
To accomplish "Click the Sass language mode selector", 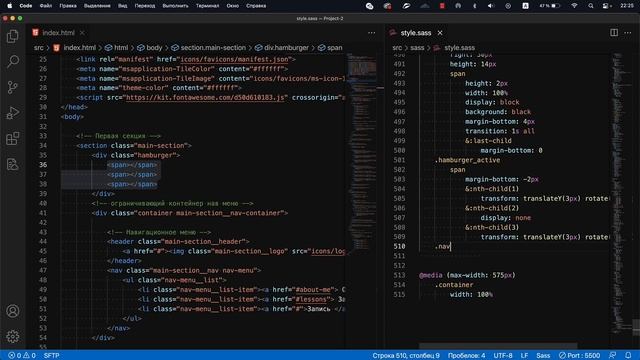I will coord(543,356).
